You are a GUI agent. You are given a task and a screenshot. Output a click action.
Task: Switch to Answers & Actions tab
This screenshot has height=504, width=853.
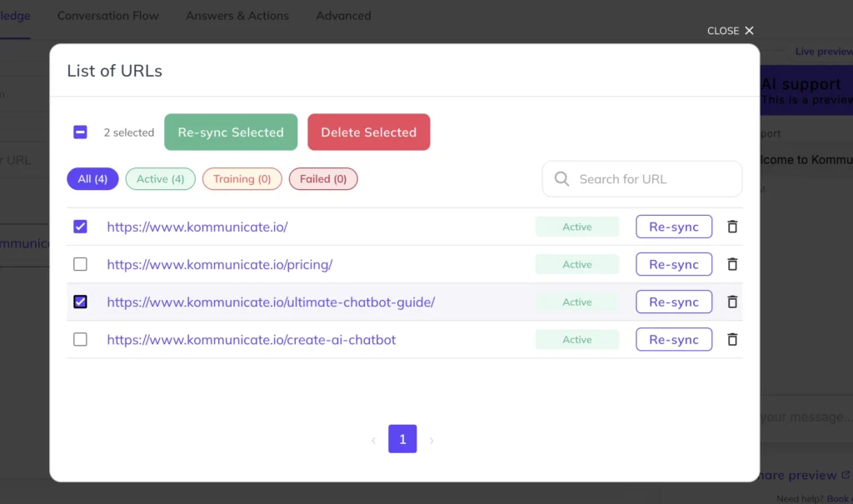pos(237,16)
